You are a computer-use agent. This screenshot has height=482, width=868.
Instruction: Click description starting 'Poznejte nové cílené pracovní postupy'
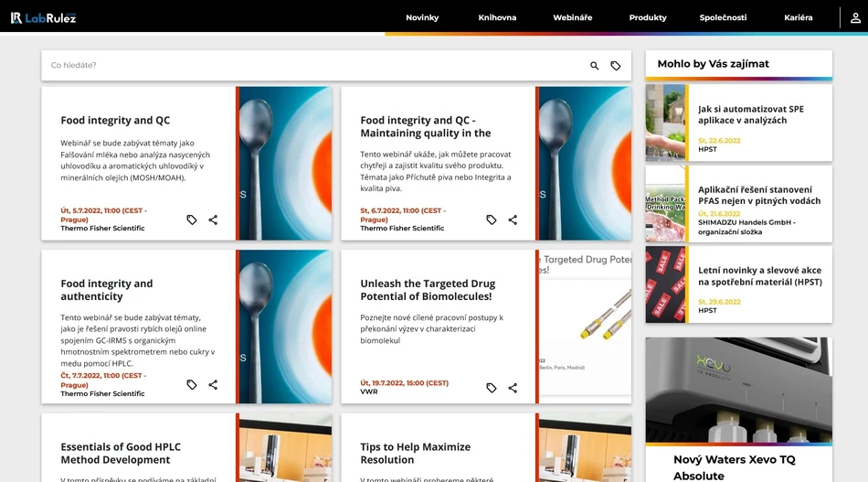coord(432,329)
